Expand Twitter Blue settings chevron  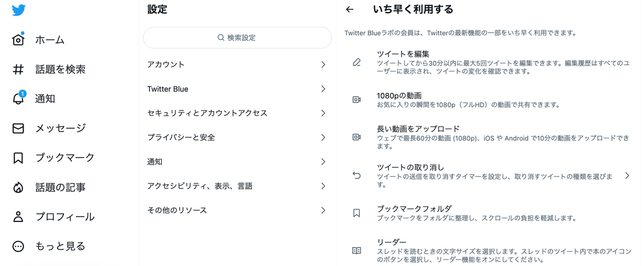tap(323, 89)
